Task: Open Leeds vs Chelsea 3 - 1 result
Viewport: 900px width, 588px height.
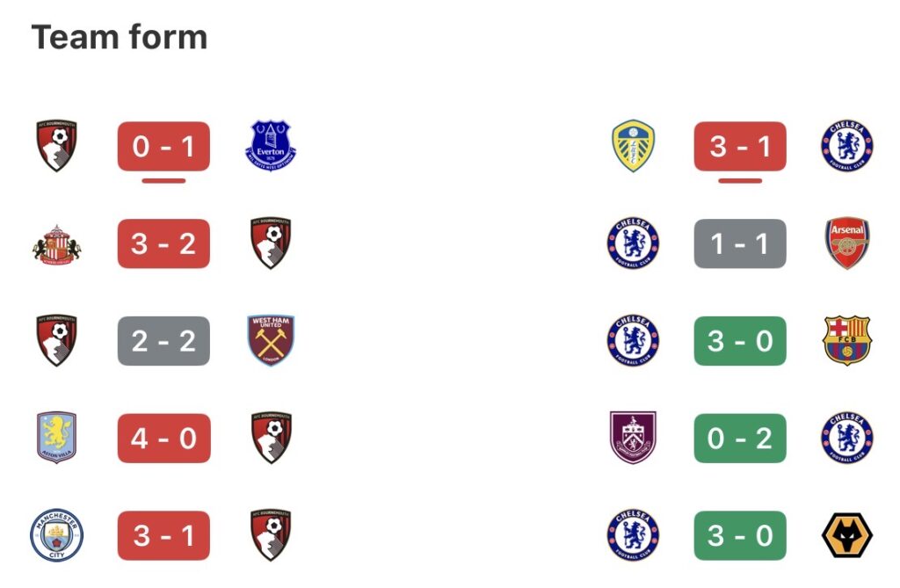Action: click(x=740, y=147)
